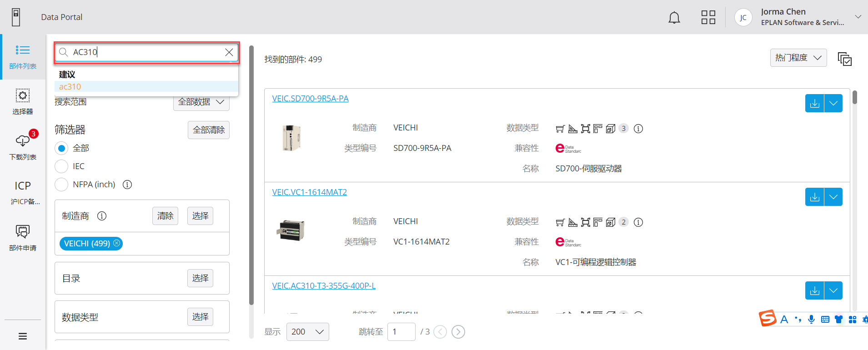
Task: Click data type info icon for VC1-1614MAT2
Action: click(x=638, y=222)
